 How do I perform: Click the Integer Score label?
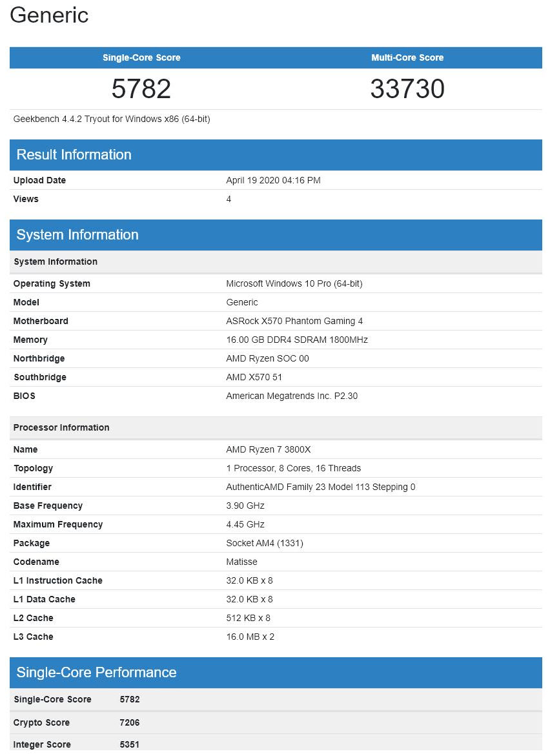pyautogui.click(x=42, y=746)
